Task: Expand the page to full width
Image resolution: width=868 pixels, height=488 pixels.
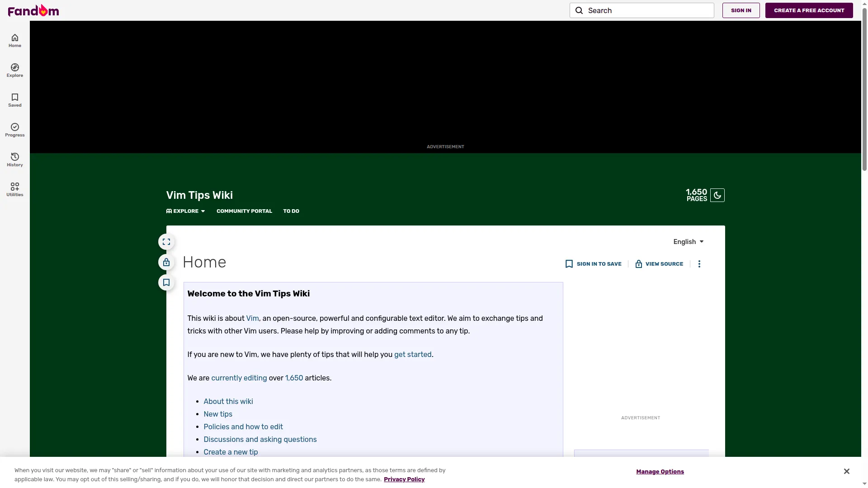Action: tap(166, 242)
